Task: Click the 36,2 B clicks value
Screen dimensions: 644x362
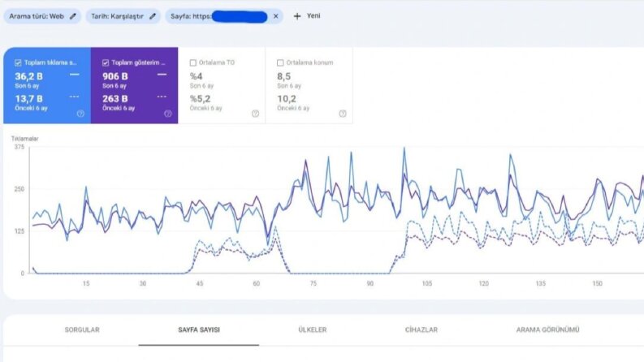Action: tap(28, 76)
